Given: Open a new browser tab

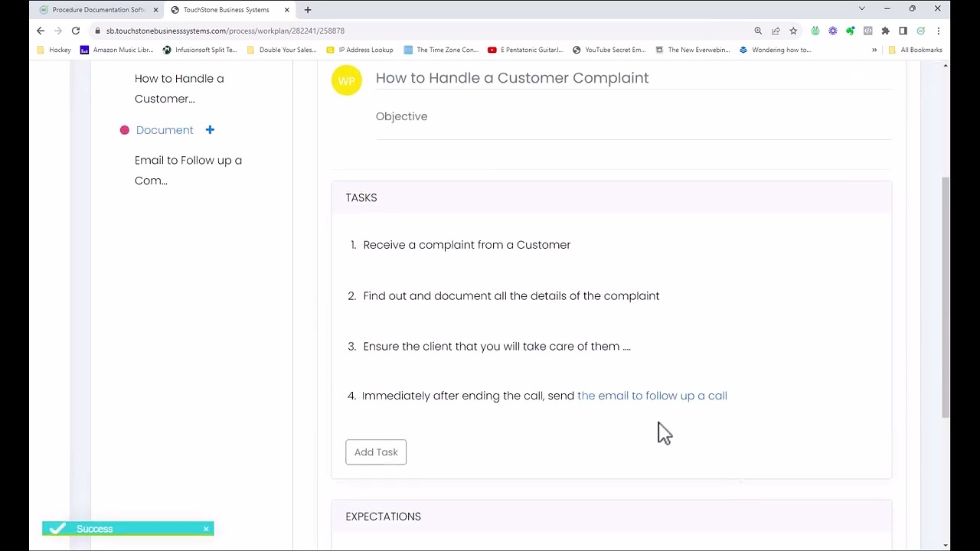Looking at the screenshot, I should (308, 10).
